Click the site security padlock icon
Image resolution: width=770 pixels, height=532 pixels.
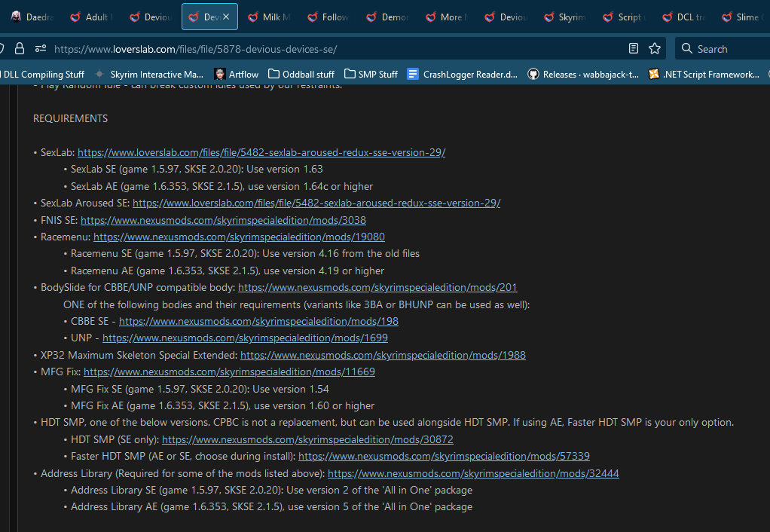click(x=19, y=49)
